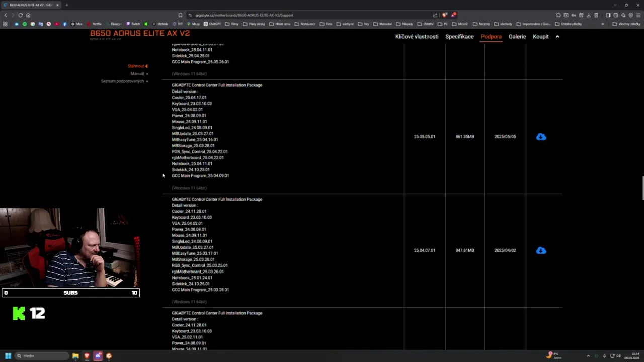Image resolution: width=644 pixels, height=362 pixels.
Task: Click the page vertical scrollbar thumb
Action: tap(642, 189)
